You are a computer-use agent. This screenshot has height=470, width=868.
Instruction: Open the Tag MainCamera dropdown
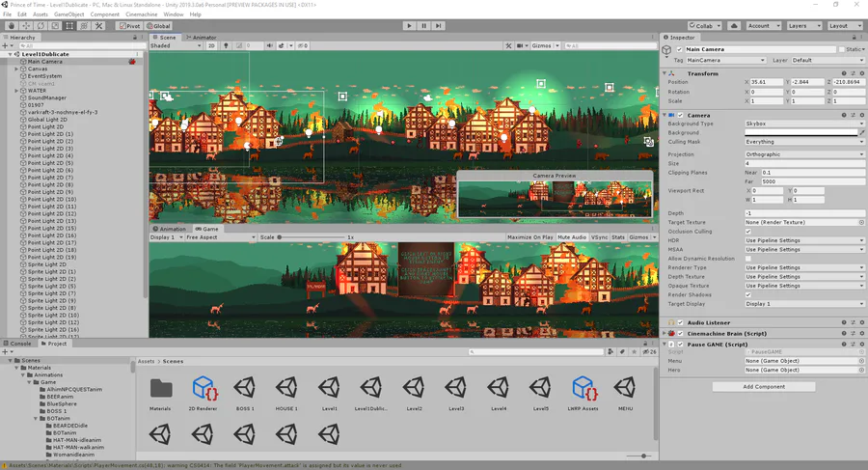[725, 60]
